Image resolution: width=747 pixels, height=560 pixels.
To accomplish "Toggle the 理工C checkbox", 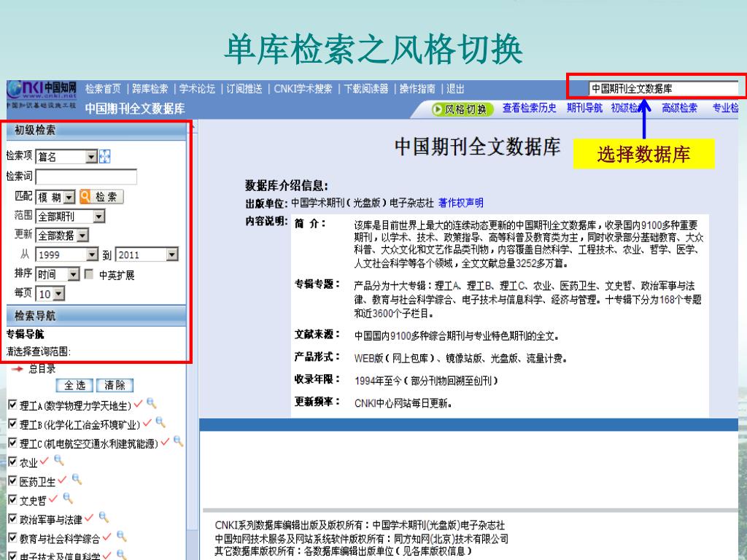I will pos(13,443).
